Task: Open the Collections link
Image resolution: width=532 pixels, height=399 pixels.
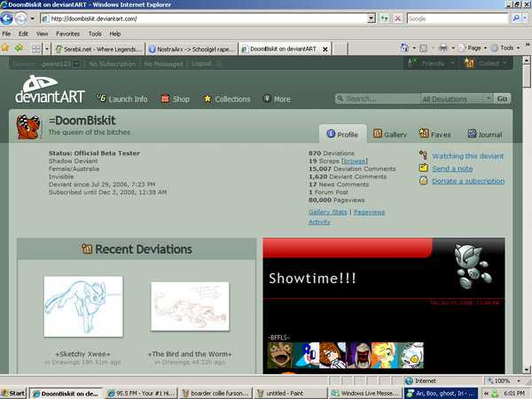Action: (227, 99)
